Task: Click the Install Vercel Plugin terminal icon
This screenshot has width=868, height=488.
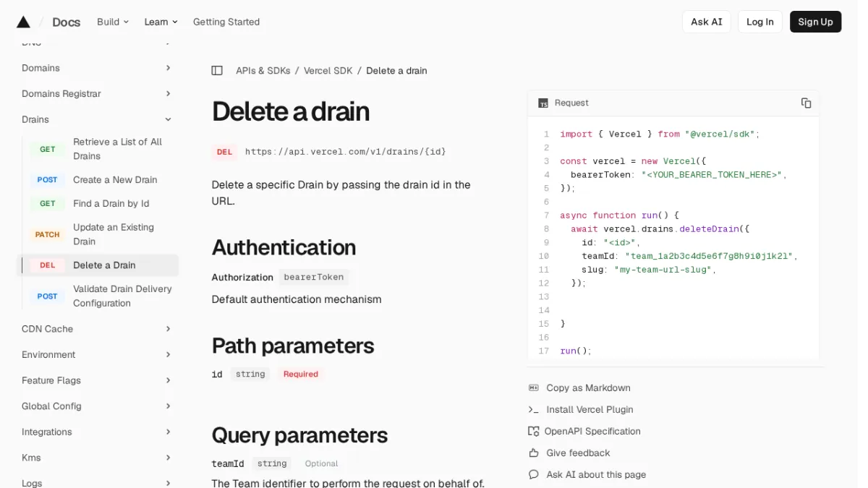Action: [x=534, y=410]
